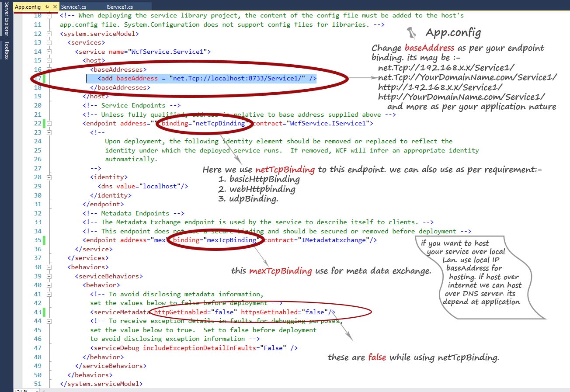The height and width of the screenshot is (392, 570).
Task: Click the closing </system.serviceModel> tag on line 51
Action: (101, 384)
